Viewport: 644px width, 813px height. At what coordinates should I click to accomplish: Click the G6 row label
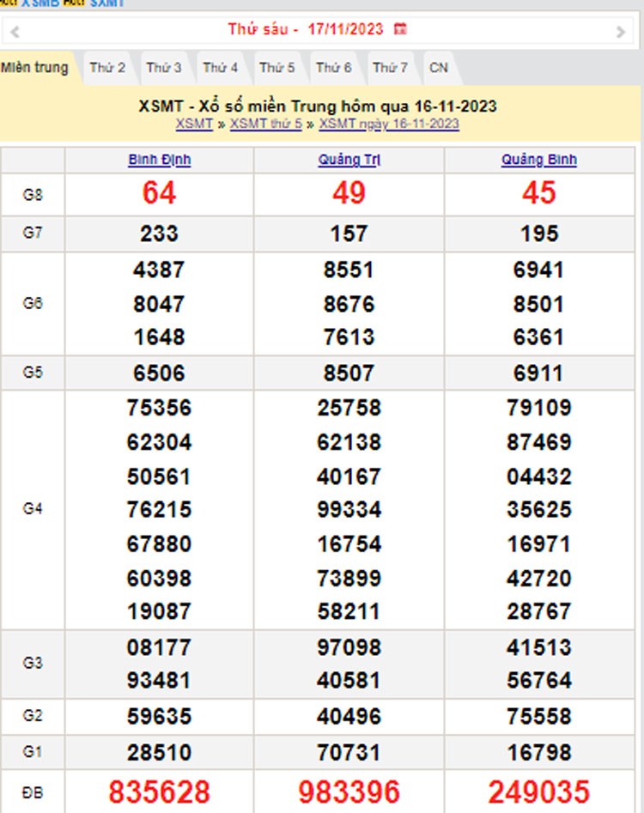coord(33,303)
